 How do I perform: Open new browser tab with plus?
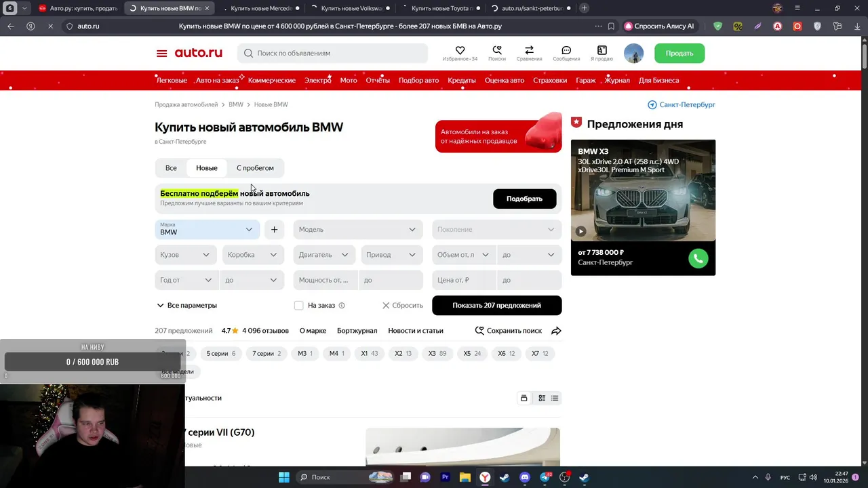[584, 8]
